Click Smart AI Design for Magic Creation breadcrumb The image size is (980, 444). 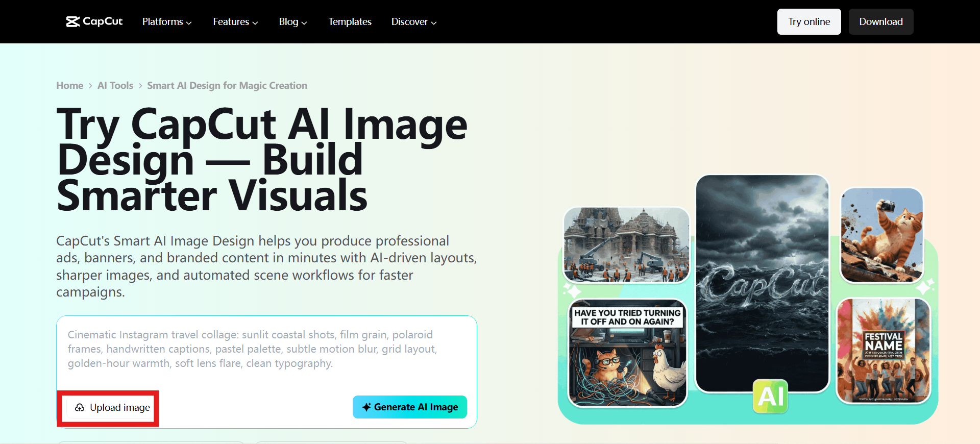tap(227, 85)
